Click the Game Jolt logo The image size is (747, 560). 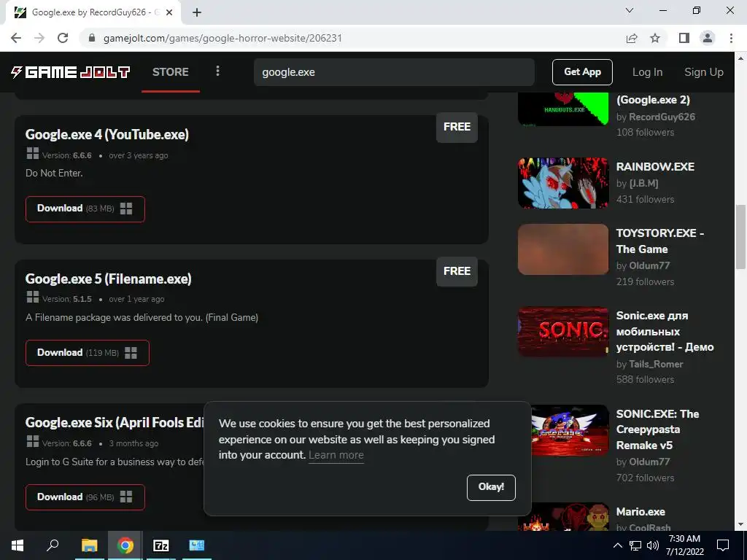[x=70, y=72]
